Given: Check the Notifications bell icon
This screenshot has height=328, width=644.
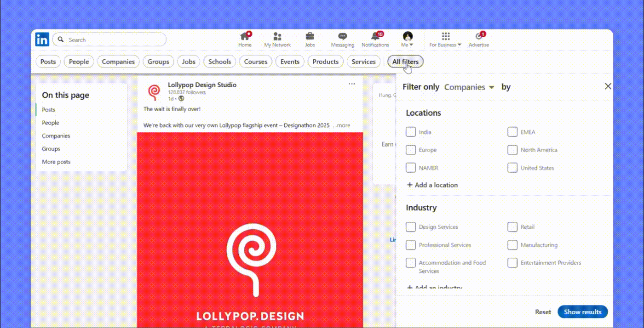Looking at the screenshot, I should 375,37.
